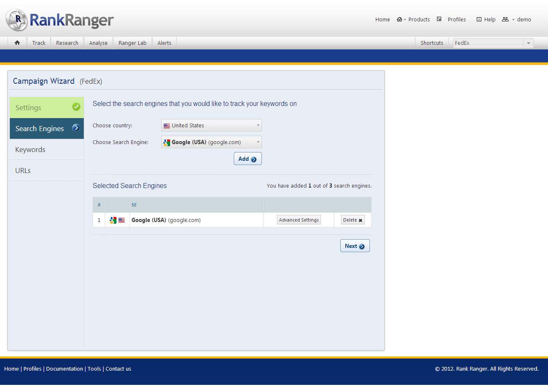Click the Add search engine button

tap(248, 159)
